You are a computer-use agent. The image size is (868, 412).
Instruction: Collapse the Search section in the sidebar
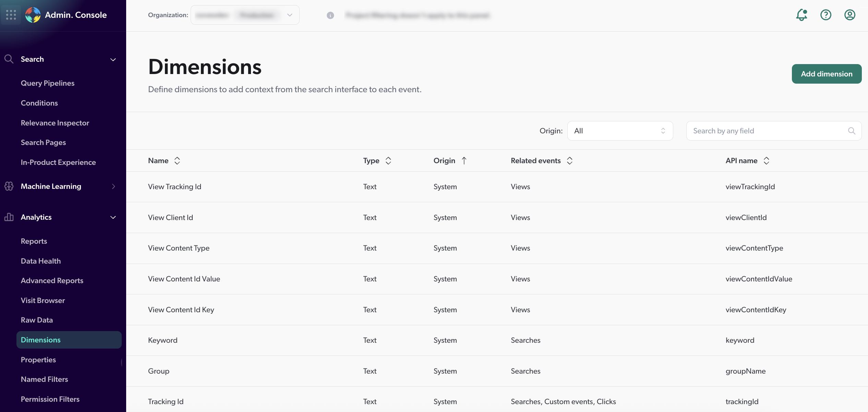tap(113, 59)
